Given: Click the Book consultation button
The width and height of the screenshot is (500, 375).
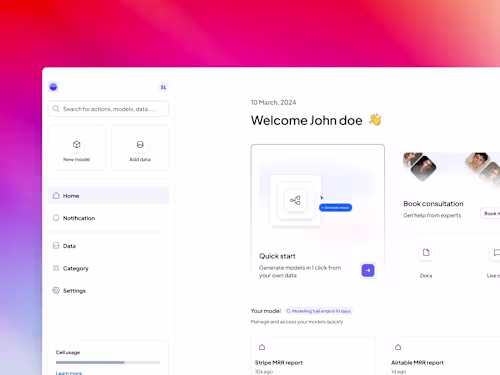Looking at the screenshot, I should click(x=490, y=213).
